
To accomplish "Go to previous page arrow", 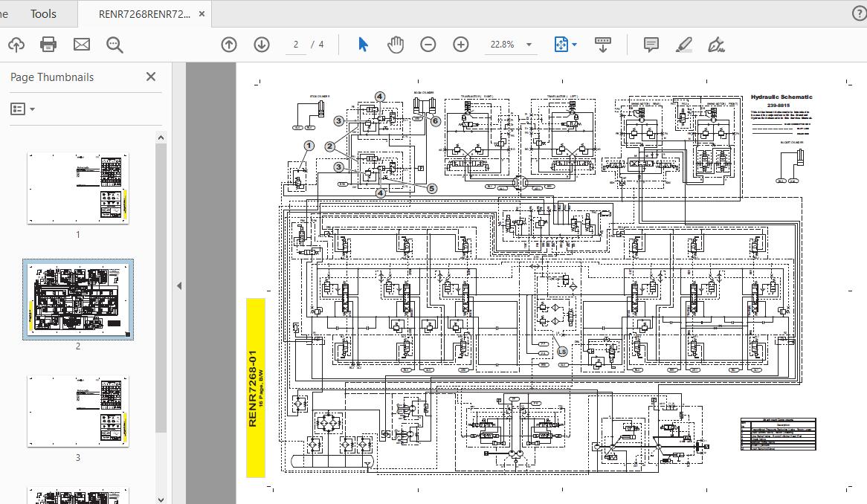I will 229,45.
